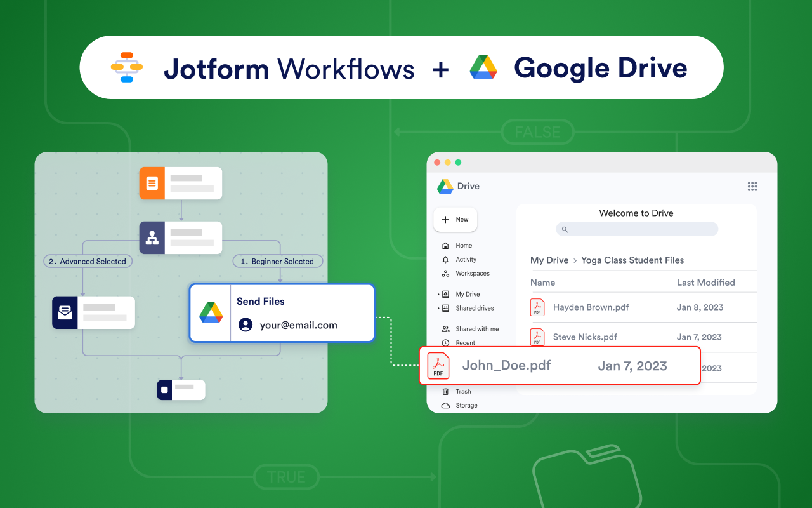
Task: Click the Welcome to Drive heading
Action: [x=636, y=213]
